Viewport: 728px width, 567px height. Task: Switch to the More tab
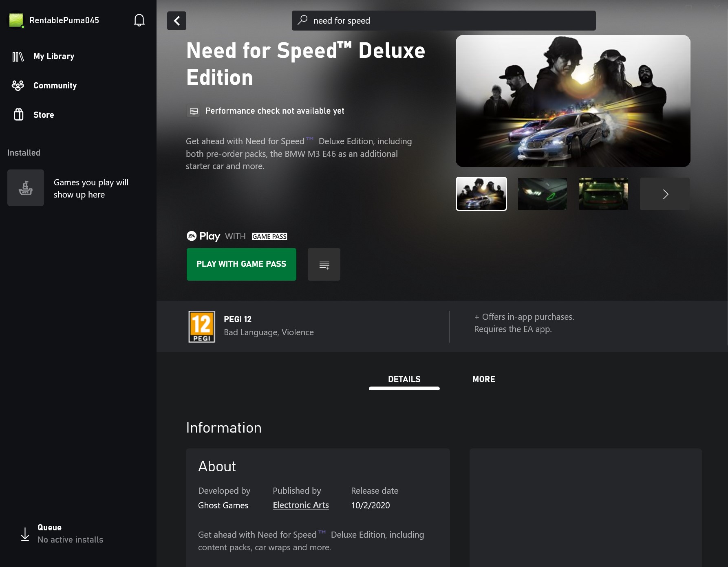point(484,380)
